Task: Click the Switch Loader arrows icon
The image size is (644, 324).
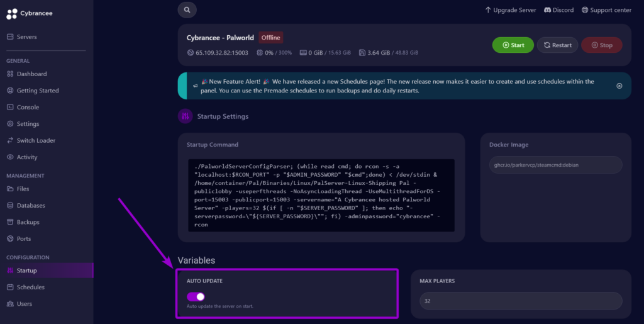Action: pyautogui.click(x=10, y=140)
